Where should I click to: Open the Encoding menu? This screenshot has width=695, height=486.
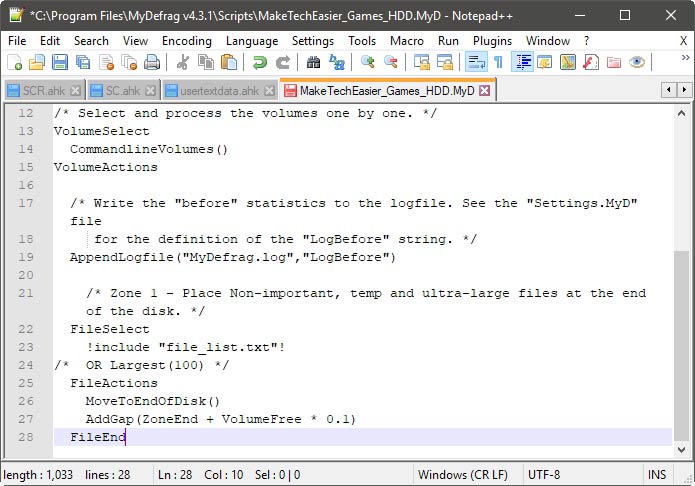point(187,41)
